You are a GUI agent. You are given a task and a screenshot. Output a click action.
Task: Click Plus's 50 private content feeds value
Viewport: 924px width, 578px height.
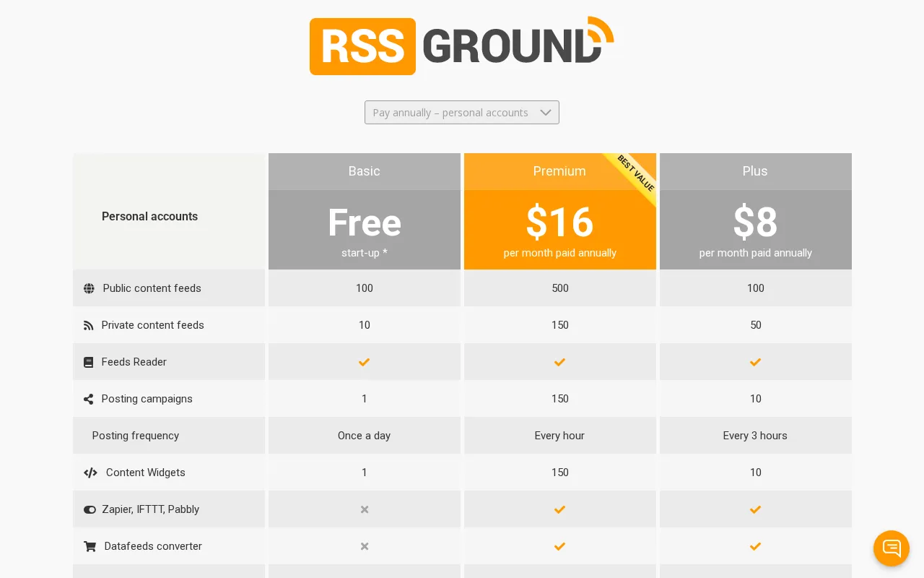[x=756, y=325]
